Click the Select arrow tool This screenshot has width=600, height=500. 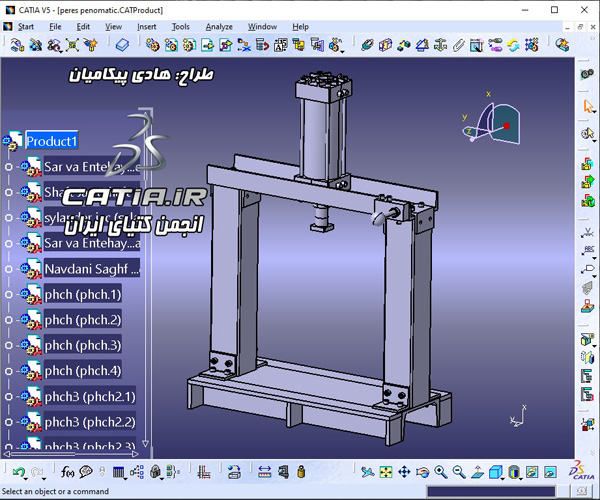[x=588, y=106]
